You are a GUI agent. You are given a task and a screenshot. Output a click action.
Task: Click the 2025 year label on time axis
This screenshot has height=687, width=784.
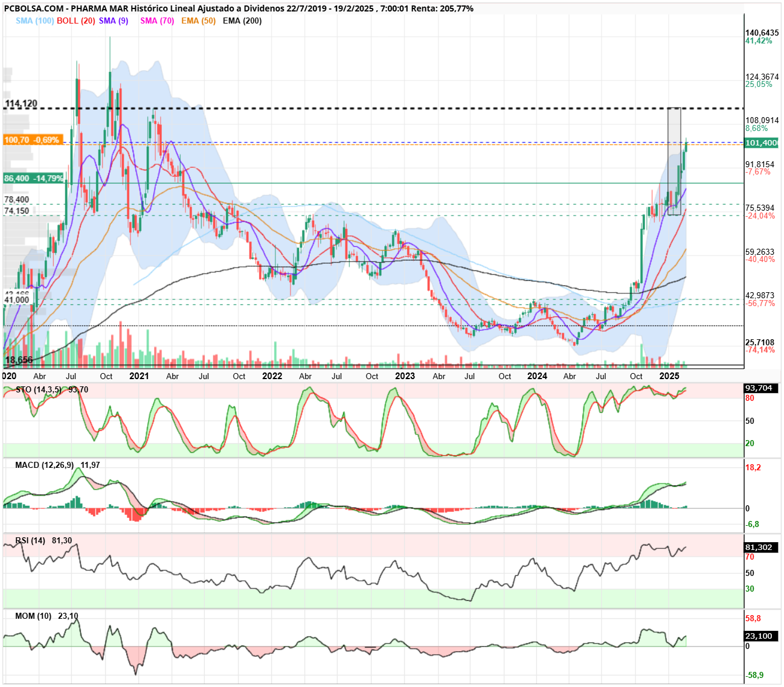pos(669,376)
